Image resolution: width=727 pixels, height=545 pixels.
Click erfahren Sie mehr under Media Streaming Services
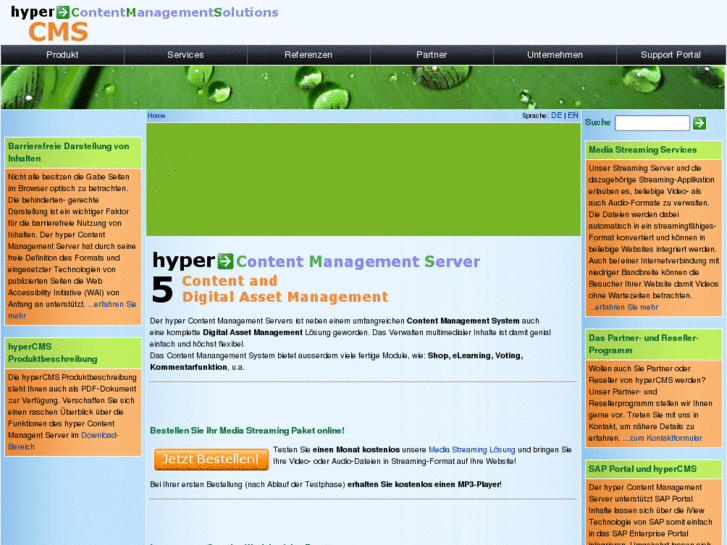pyautogui.click(x=623, y=307)
